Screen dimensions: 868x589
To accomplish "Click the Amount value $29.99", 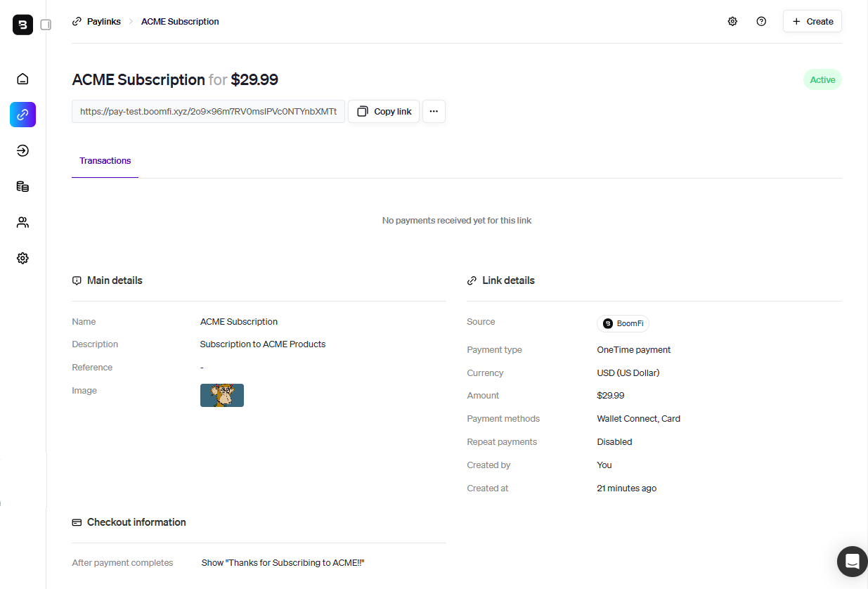I will pos(611,396).
